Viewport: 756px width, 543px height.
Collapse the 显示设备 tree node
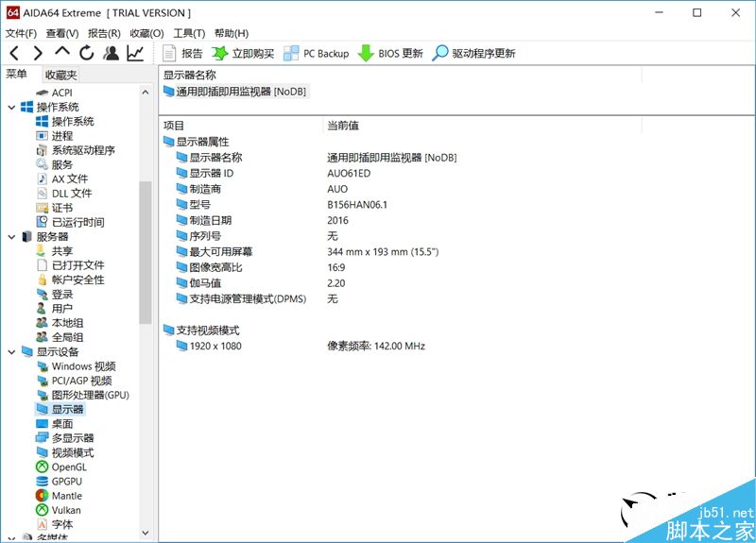pos(11,352)
